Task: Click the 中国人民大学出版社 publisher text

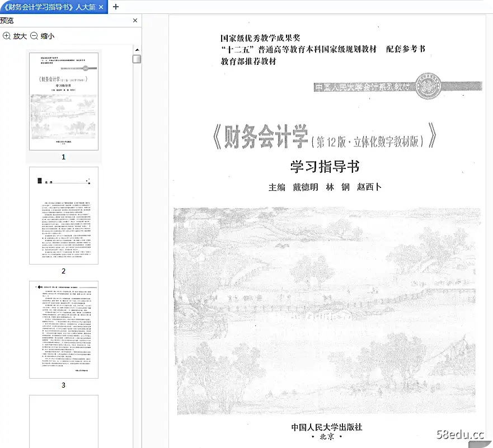Action: pos(327,427)
